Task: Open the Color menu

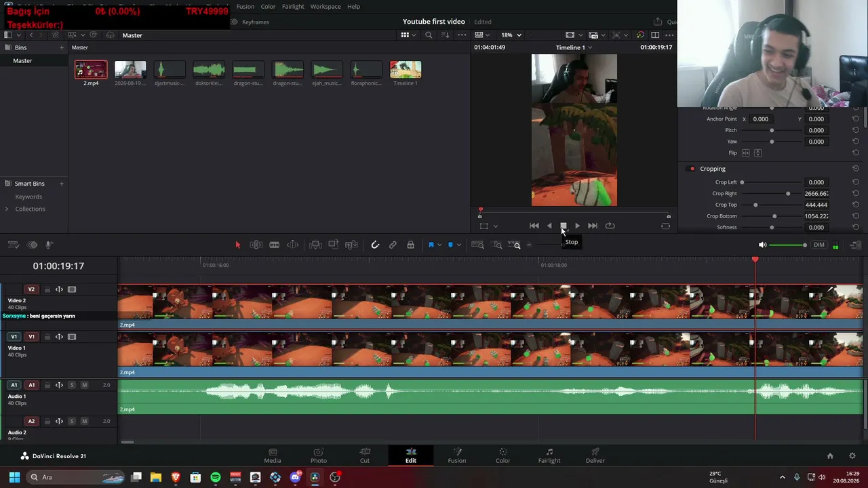Action: click(269, 7)
